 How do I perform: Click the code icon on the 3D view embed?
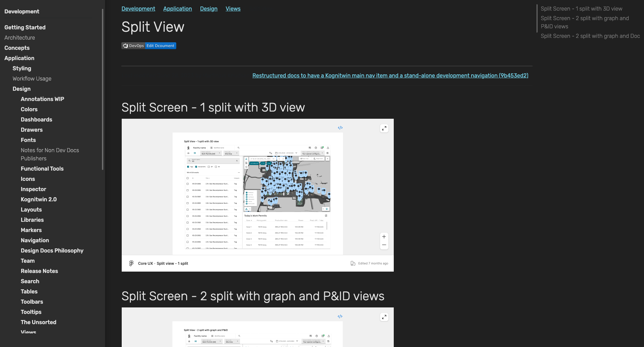(340, 128)
